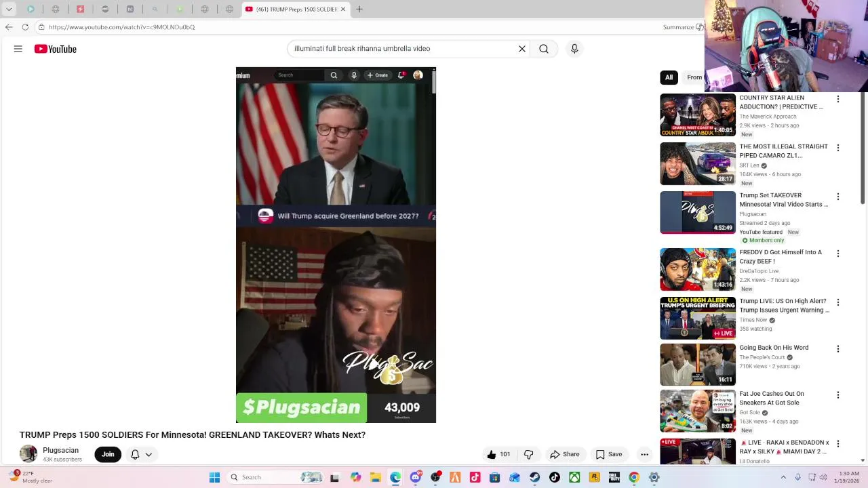Focus the browser address bar URL
Viewport: 868px width, 488px height.
click(122, 27)
